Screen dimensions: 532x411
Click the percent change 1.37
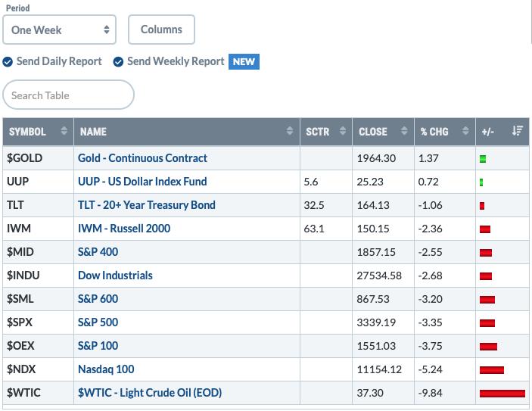point(428,158)
